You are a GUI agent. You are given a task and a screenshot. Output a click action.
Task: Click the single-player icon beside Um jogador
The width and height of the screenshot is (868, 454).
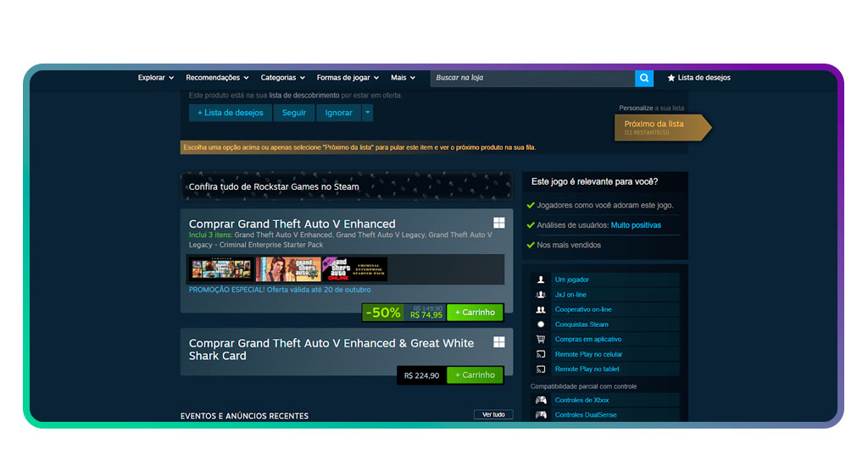(541, 280)
